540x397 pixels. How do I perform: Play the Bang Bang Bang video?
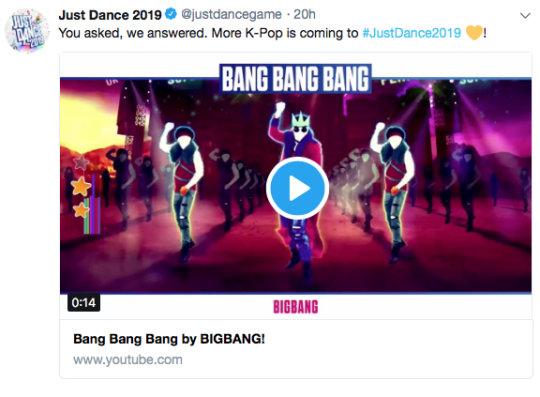click(x=297, y=188)
